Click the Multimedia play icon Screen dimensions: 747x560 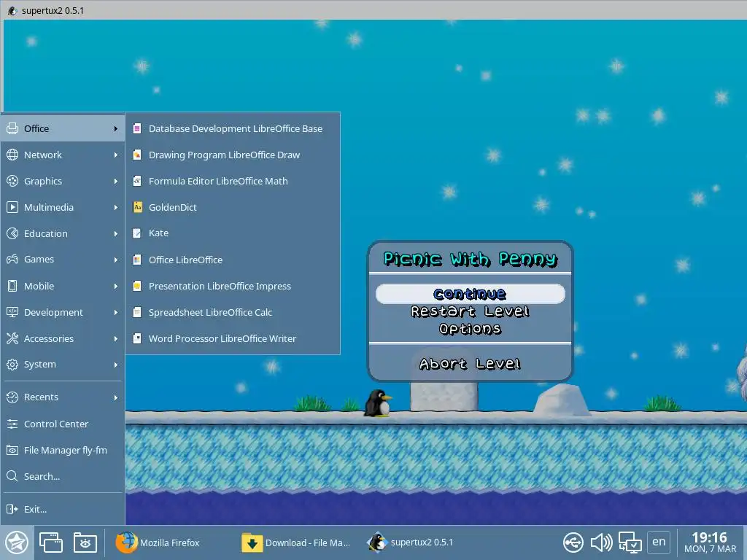tap(12, 207)
